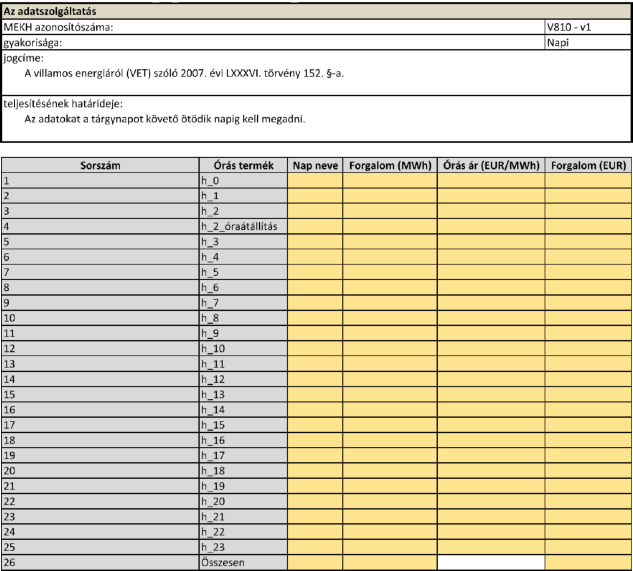Screen dimensions: 633x571
Task: Select the 'Órás ár (EUR/MWh)' column header
Action: 491,165
